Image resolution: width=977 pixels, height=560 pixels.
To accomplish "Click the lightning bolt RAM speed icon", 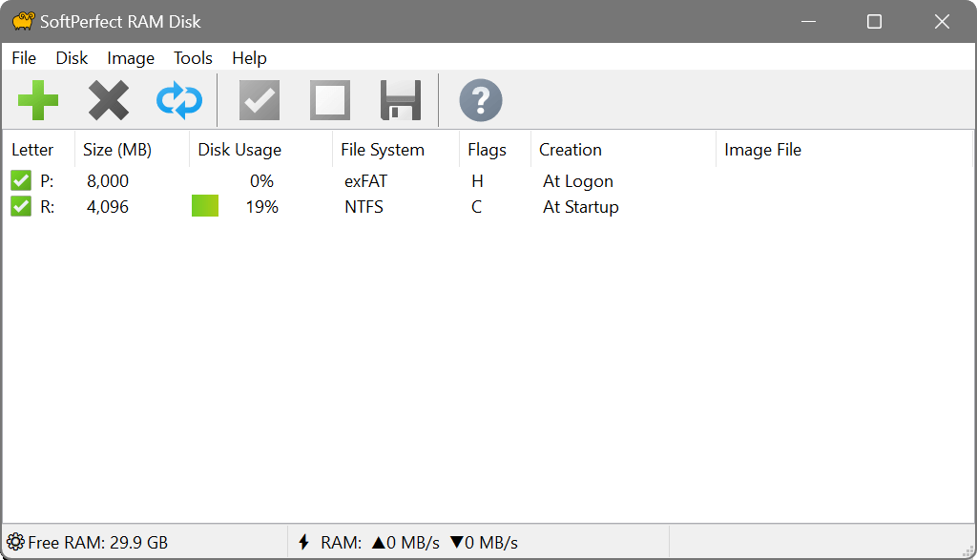I will [303, 541].
